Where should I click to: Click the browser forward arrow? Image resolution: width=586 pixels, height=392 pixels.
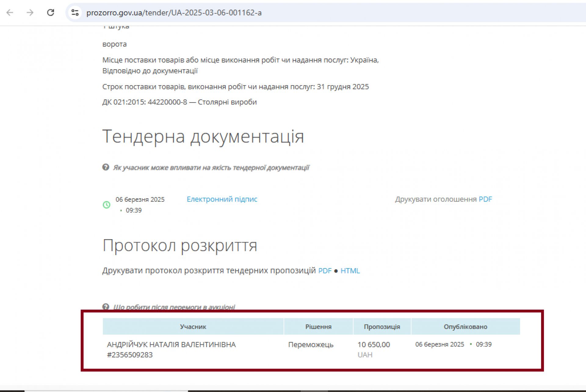pos(30,13)
